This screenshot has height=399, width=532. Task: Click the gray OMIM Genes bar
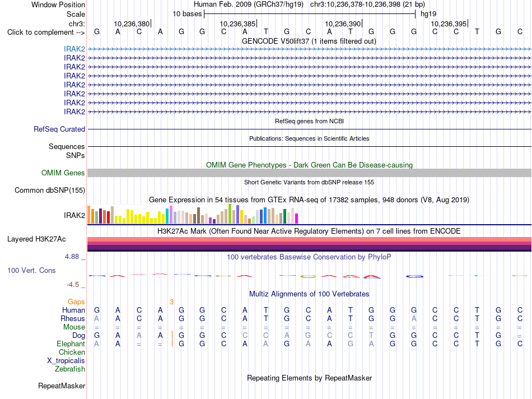point(309,173)
